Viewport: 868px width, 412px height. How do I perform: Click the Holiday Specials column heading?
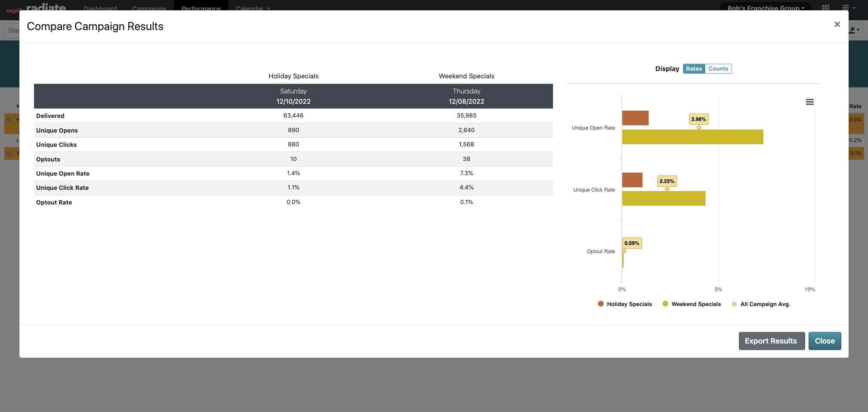[x=293, y=76]
